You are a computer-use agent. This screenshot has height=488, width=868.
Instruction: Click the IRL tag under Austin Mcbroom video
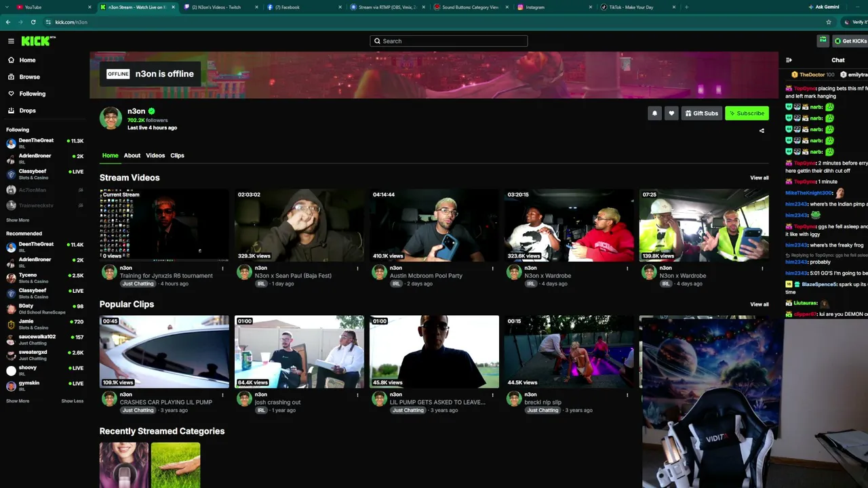click(x=396, y=284)
